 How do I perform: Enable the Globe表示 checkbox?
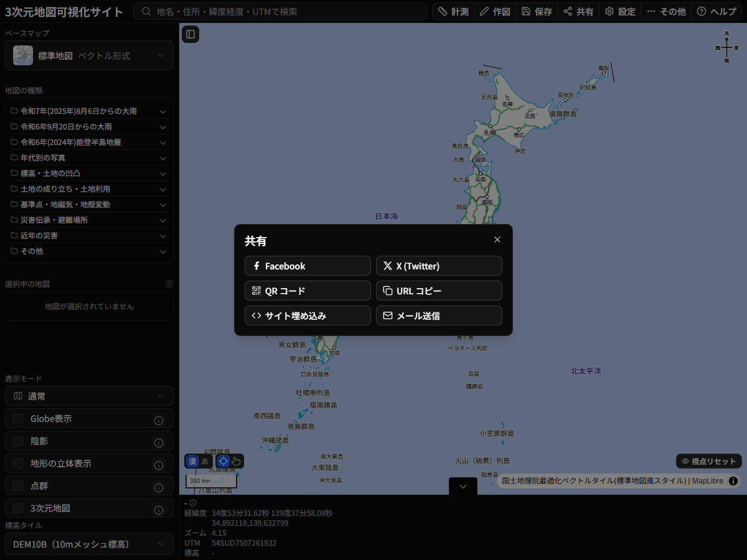click(x=18, y=419)
